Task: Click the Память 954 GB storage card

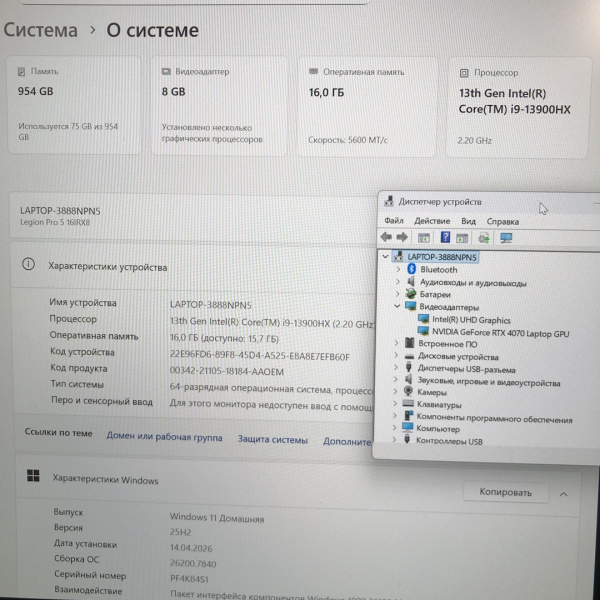Action: (x=74, y=105)
